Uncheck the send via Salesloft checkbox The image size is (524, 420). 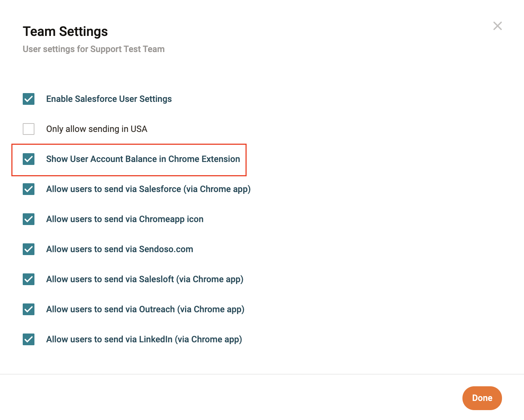29,279
